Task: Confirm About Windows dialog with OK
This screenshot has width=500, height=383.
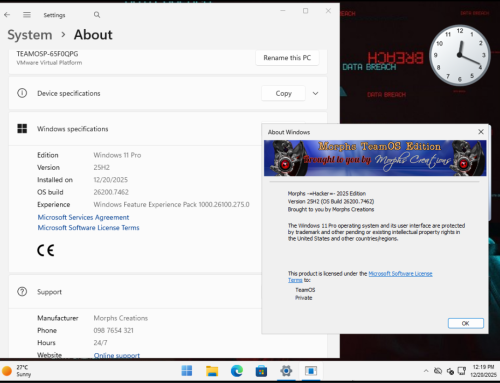Action: tap(466, 323)
